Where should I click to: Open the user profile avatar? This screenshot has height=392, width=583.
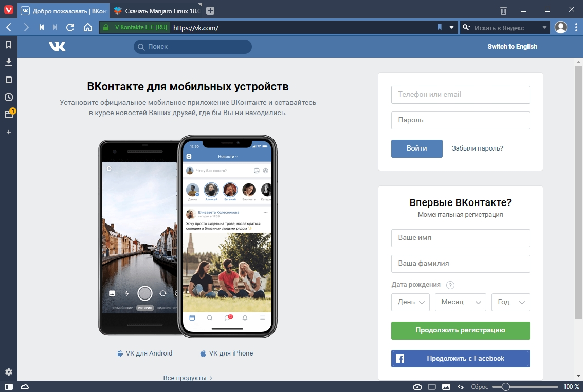click(561, 27)
